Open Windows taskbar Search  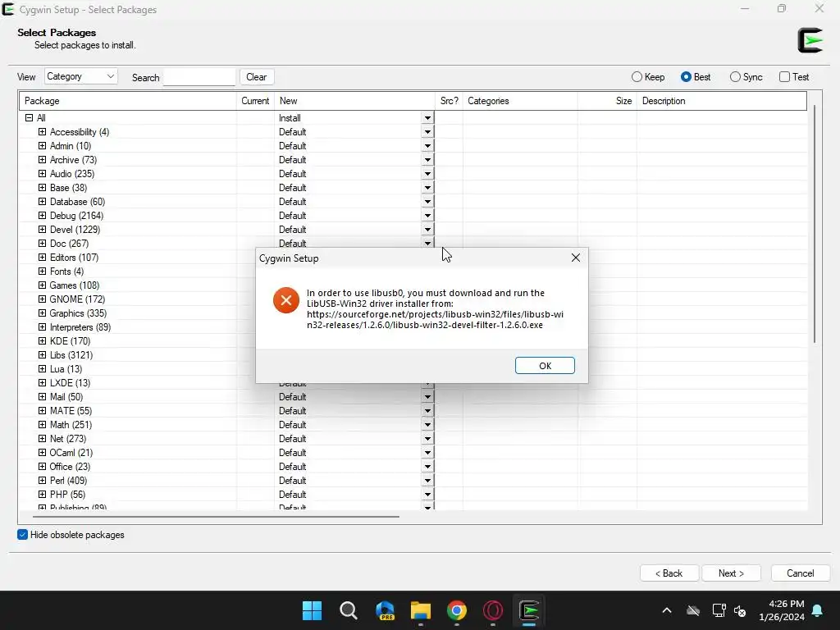pos(348,610)
